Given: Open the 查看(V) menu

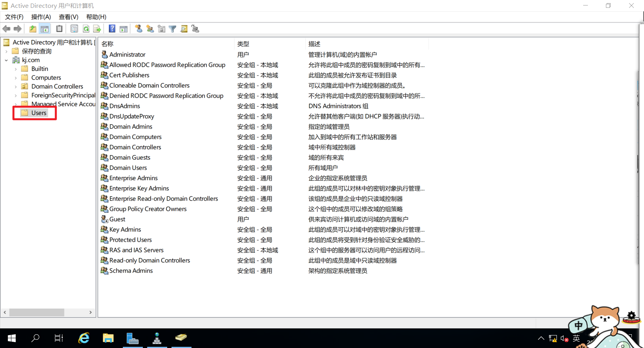Looking at the screenshot, I should 69,17.
